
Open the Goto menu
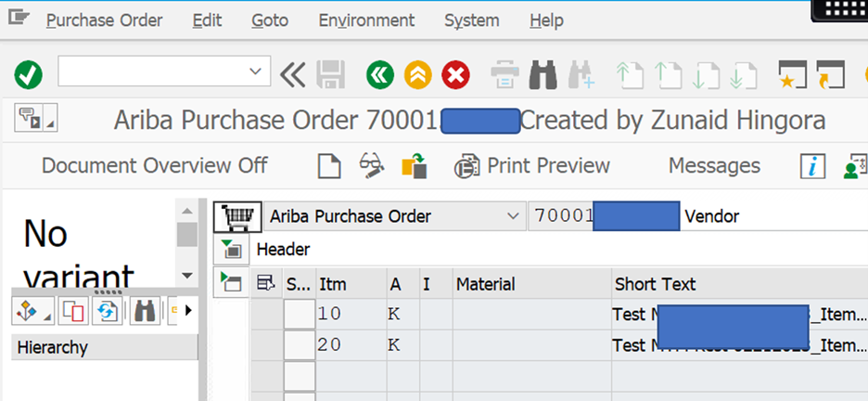coord(270,20)
